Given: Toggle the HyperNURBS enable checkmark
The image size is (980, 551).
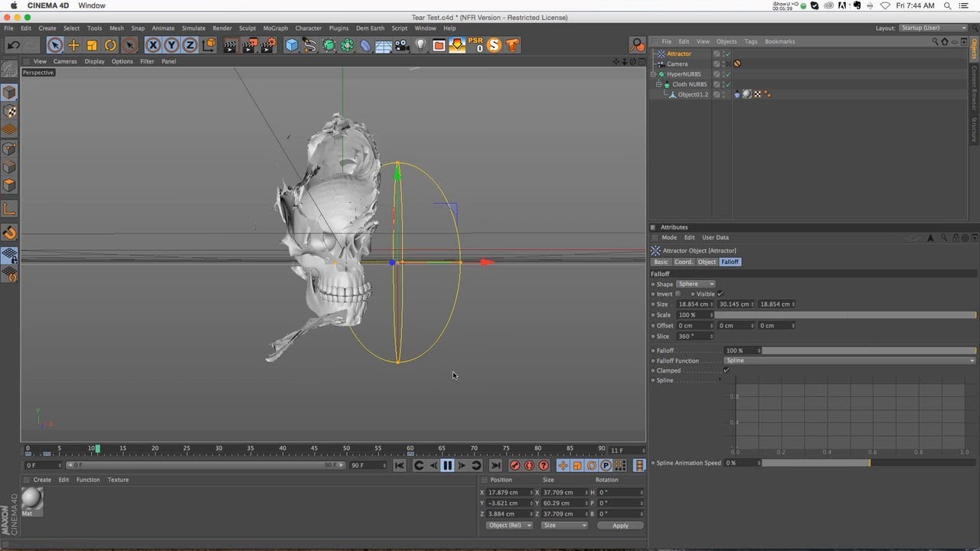Looking at the screenshot, I should tap(728, 74).
